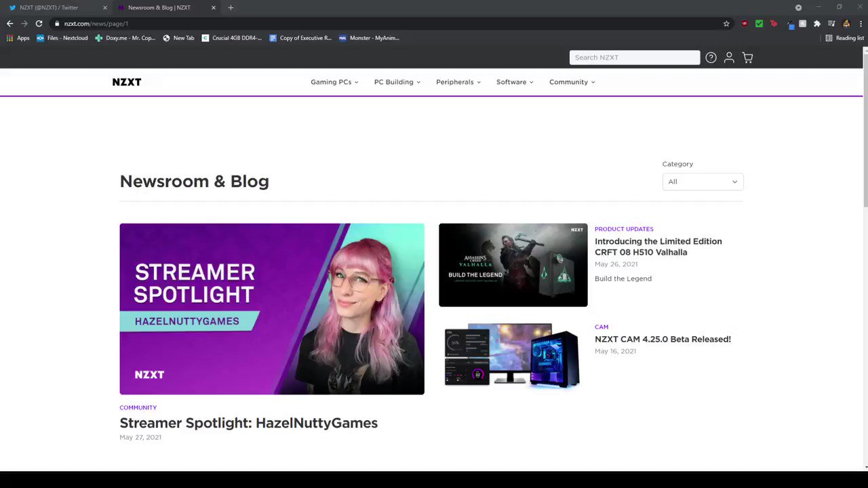868x488 pixels.
Task: Open the New Tab bookmark
Action: 178,38
